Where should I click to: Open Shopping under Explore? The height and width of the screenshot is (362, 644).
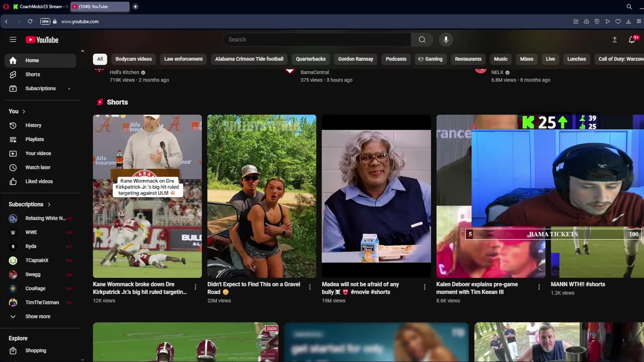click(40, 350)
